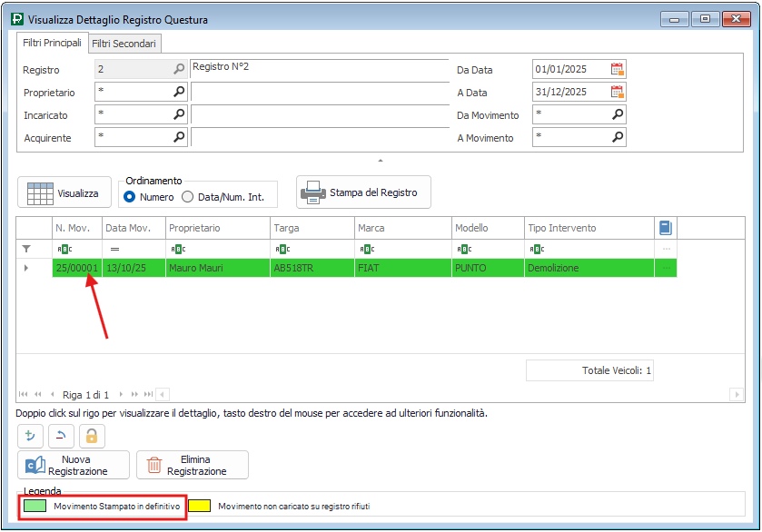
Task: Click the red minus remove-row icon button
Action: click(x=61, y=436)
